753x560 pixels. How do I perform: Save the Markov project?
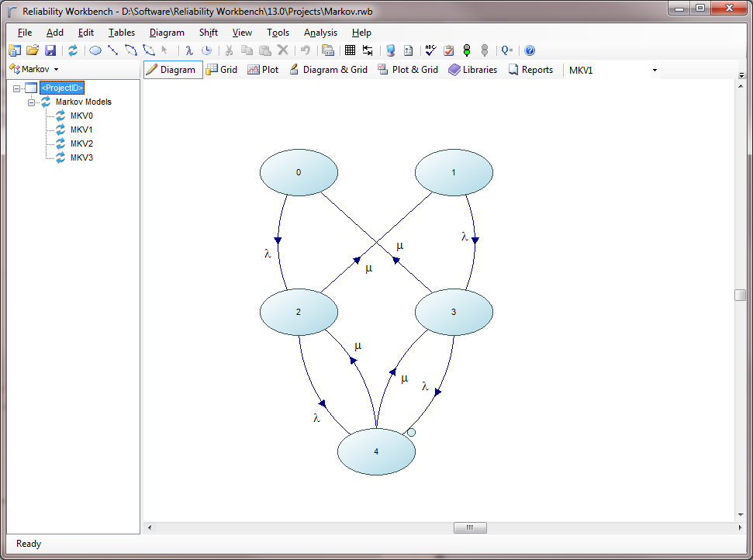click(x=50, y=50)
